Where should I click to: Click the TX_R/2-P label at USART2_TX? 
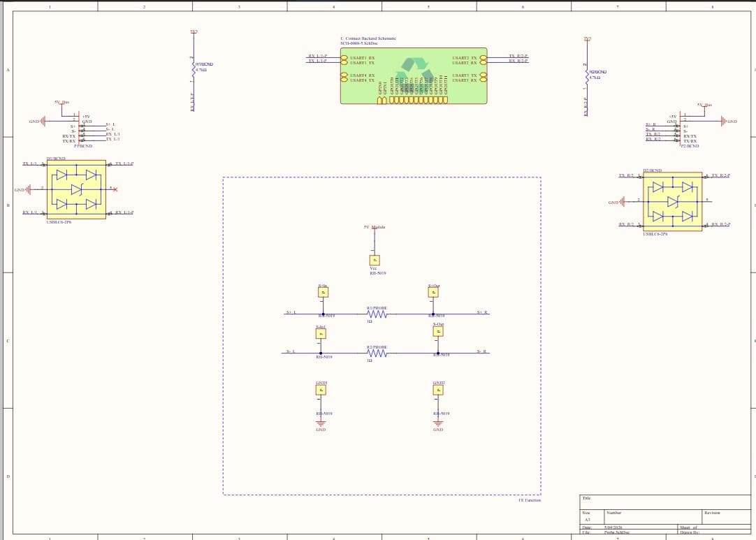(x=518, y=56)
